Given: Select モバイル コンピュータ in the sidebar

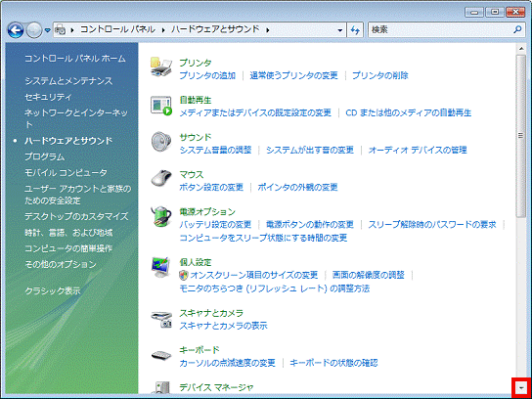Looking at the screenshot, I should pos(66,173).
